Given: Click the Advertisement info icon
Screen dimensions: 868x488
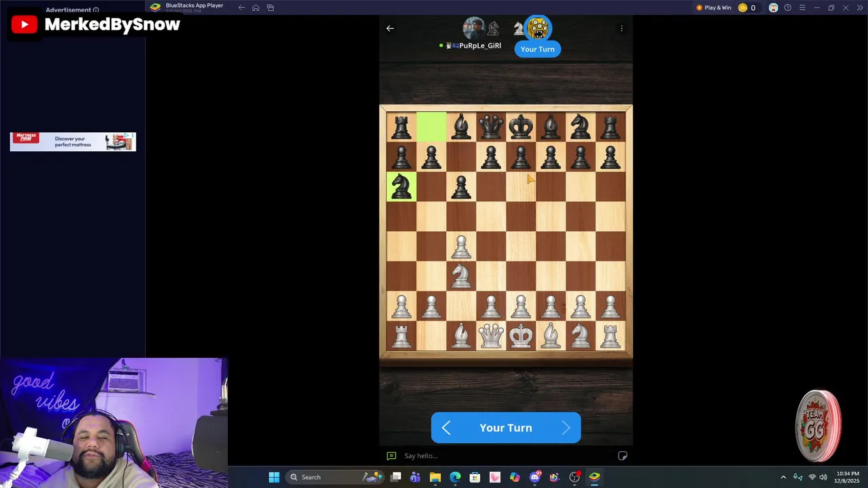Looking at the screenshot, I should (x=96, y=10).
